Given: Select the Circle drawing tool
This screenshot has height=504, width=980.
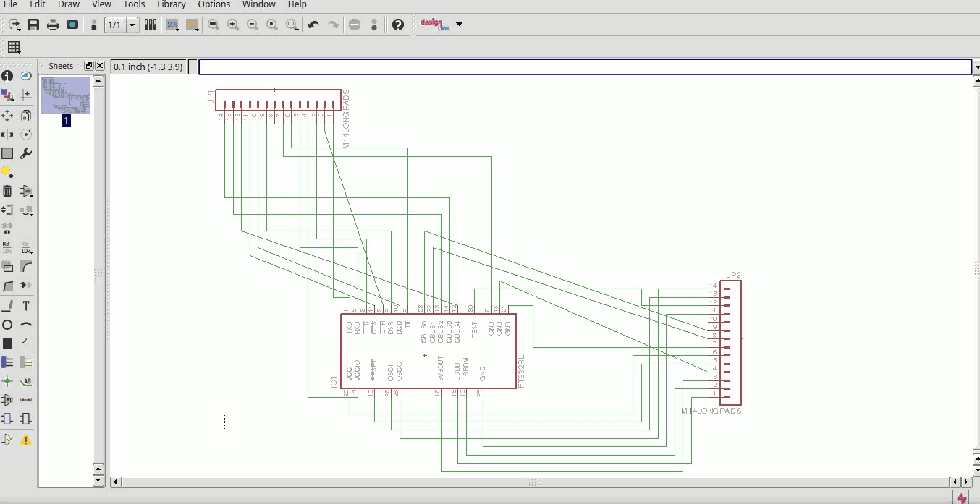Looking at the screenshot, I should click(7, 325).
